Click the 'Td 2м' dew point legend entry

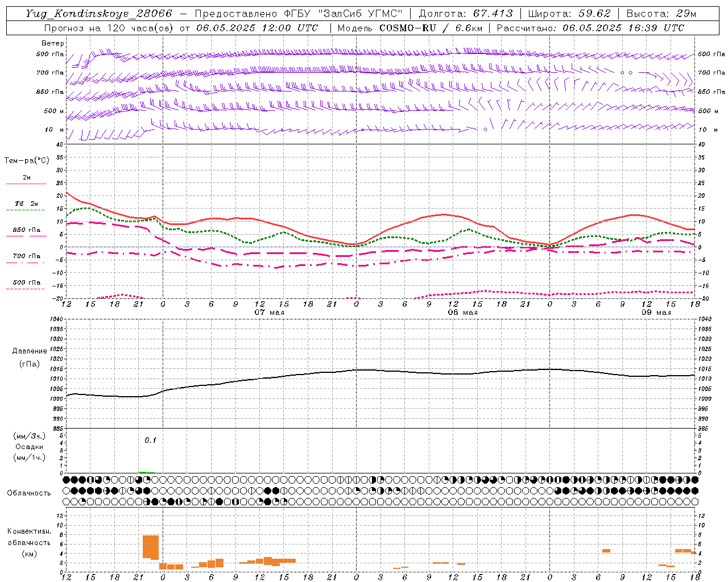26,203
